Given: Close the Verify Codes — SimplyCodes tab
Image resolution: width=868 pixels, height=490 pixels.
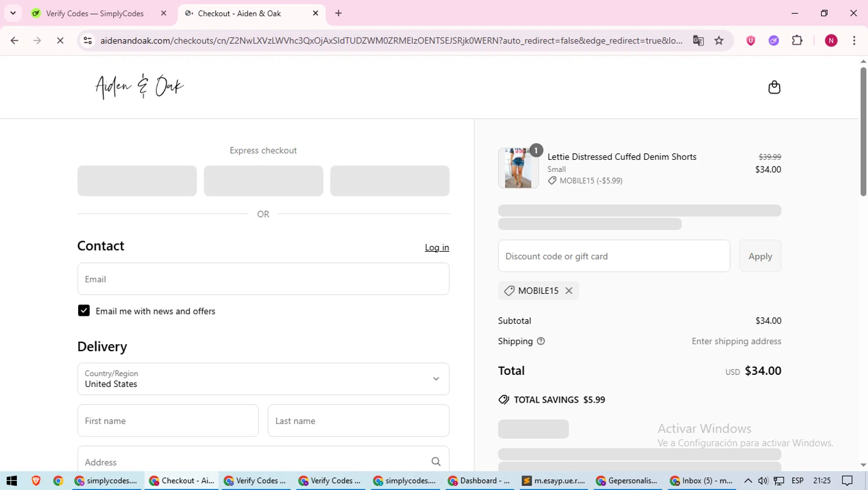Looking at the screenshot, I should (x=164, y=13).
